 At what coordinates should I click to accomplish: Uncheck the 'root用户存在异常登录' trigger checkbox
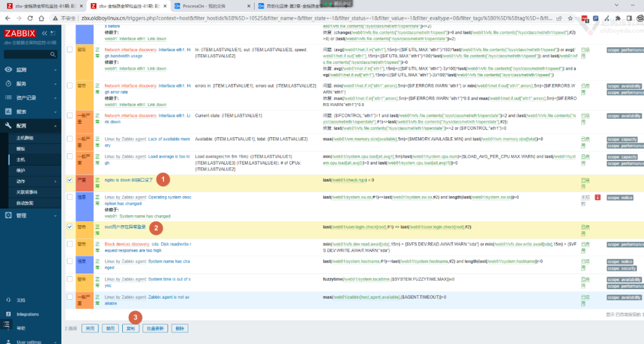[x=70, y=227]
